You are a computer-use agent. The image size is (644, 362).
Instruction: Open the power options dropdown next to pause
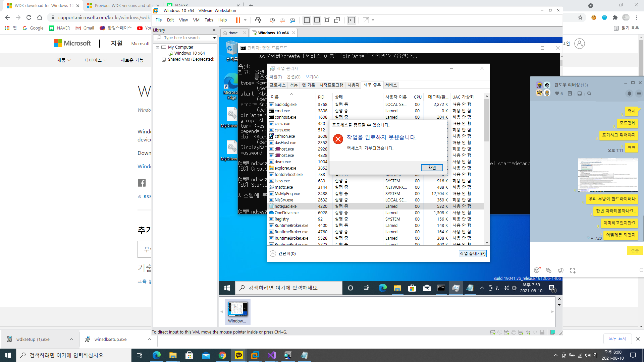[x=245, y=20]
